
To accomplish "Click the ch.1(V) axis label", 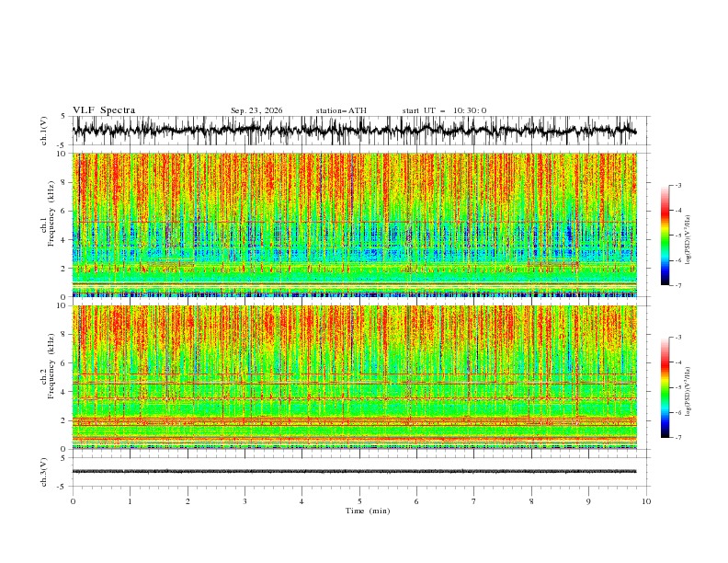I will point(44,131).
